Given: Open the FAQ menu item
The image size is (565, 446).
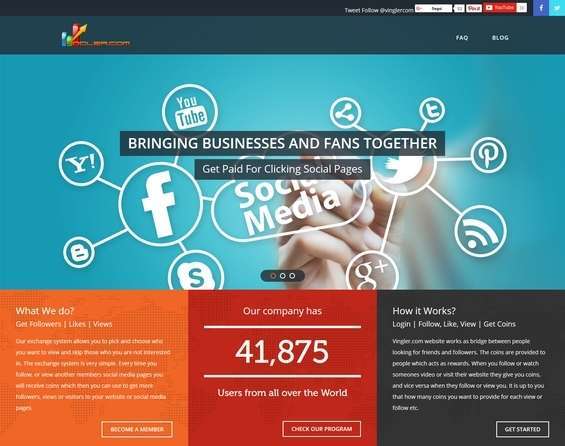Looking at the screenshot, I should point(462,37).
